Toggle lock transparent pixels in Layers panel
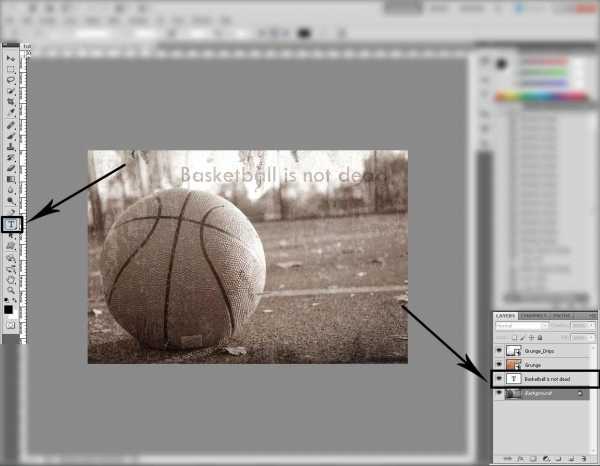Image resolution: width=600 pixels, height=466 pixels. pos(514,338)
